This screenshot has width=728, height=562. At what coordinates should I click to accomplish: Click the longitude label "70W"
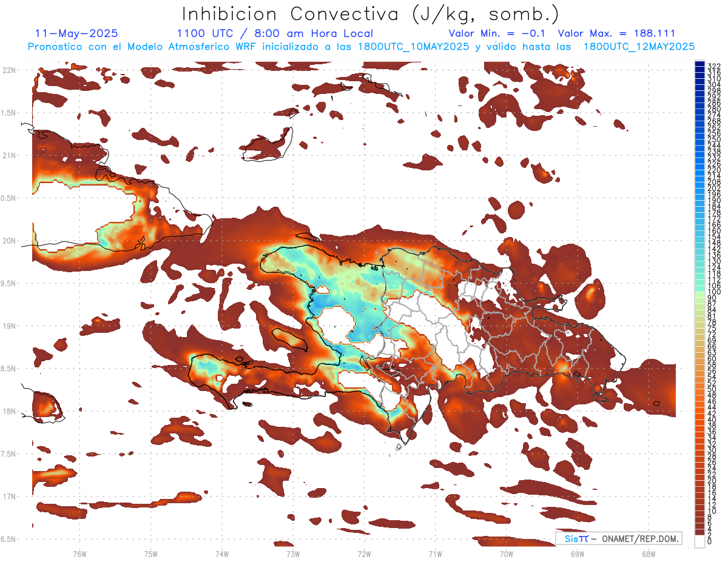[x=507, y=554]
